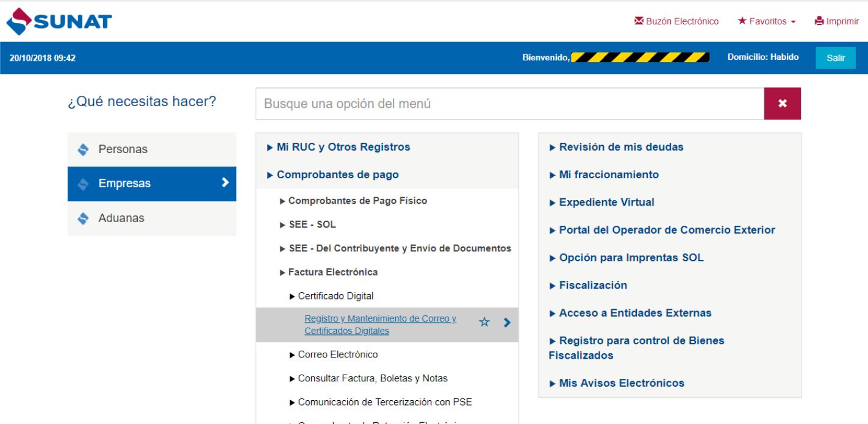Screen dimensions: 868x424
Task: Open Buzón Electrónico mailbox
Action: (x=676, y=21)
